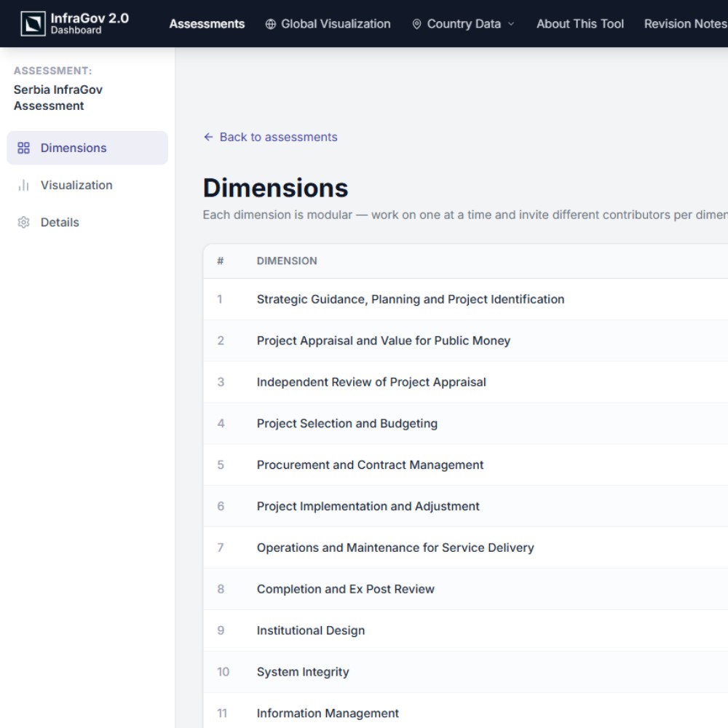
Task: Open the Global Visualization nav item
Action: coord(328,24)
